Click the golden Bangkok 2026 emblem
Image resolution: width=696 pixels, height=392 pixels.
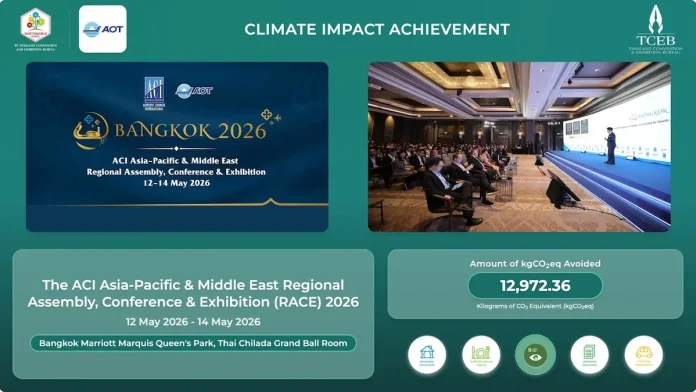91,131
